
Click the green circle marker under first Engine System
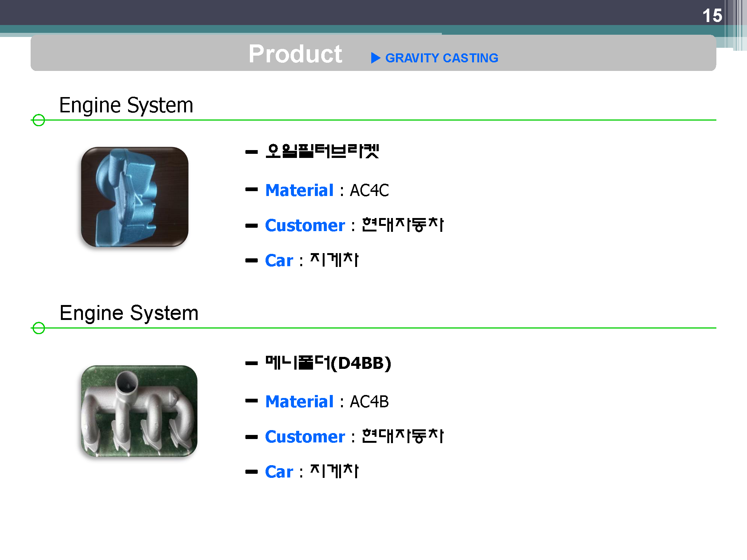pos(38,120)
